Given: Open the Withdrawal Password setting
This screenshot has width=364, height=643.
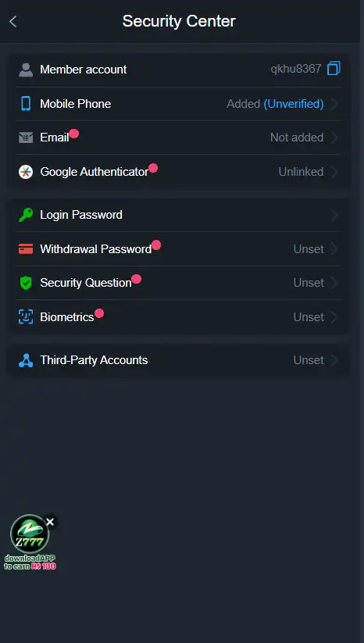Looking at the screenshot, I should [x=178, y=249].
